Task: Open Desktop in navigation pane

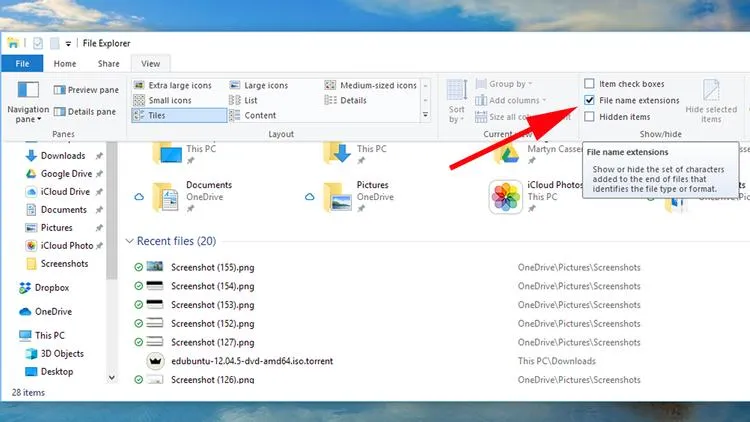Action: [56, 372]
